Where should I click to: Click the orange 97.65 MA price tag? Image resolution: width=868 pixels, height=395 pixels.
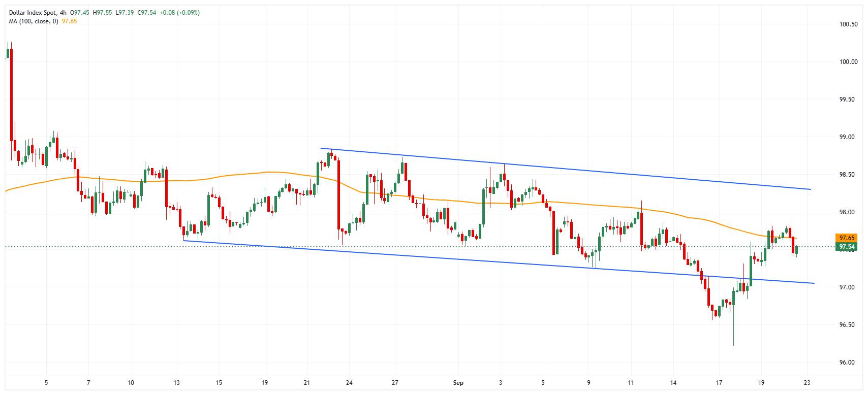click(x=846, y=238)
